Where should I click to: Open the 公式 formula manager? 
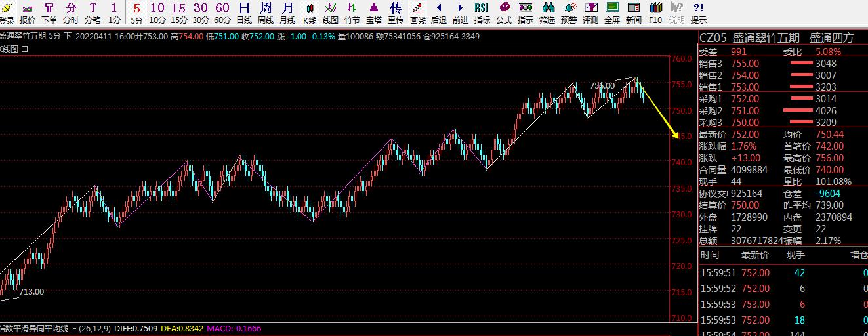[x=504, y=12]
